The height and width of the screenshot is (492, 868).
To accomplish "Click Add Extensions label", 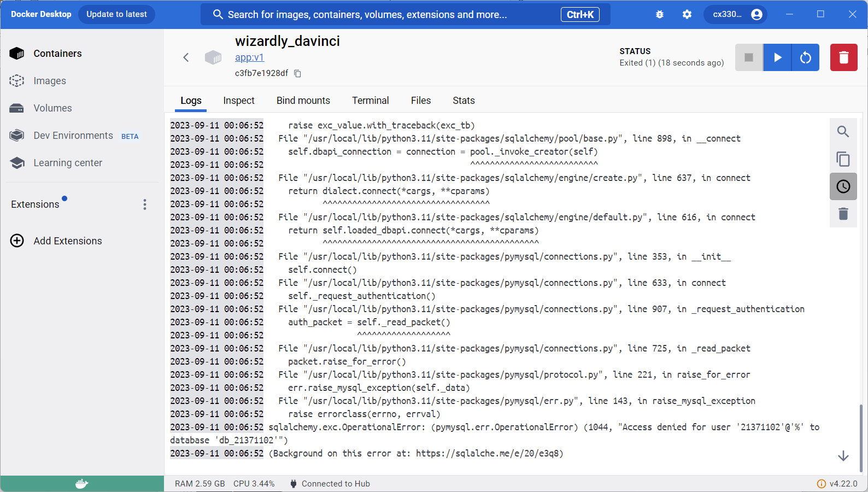I will 68,241.
